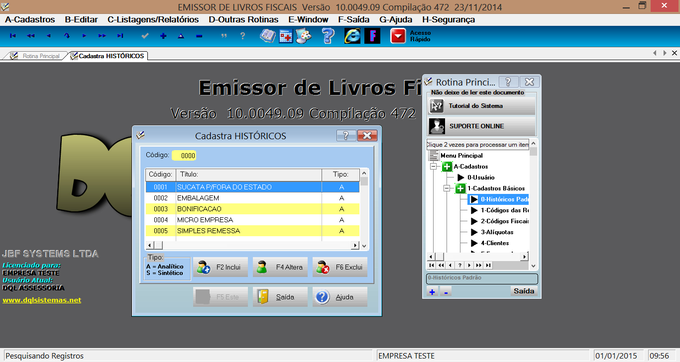
Task: Select row 0004 MICRO EMPRESA
Action: click(x=252, y=220)
